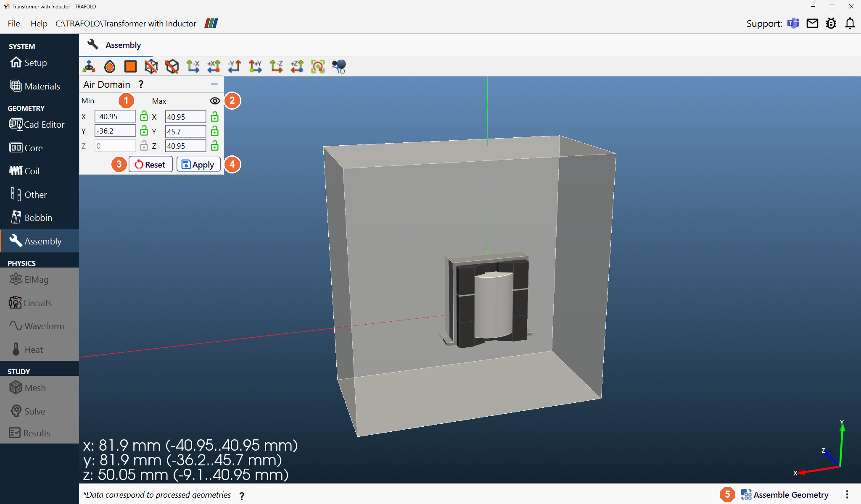Open Materials section in sidebar
The width and height of the screenshot is (861, 504).
(x=40, y=86)
